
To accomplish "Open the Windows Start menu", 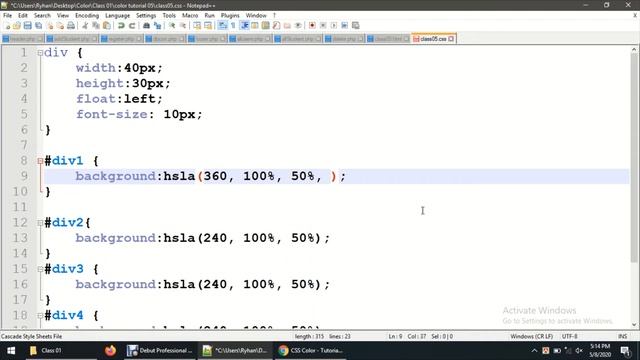I will coord(11,351).
